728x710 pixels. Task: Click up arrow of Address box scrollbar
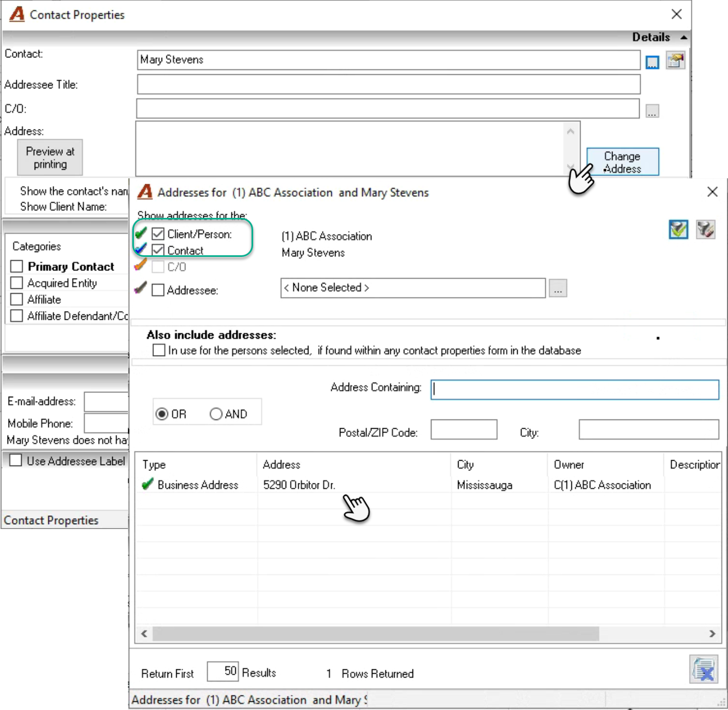(x=570, y=131)
